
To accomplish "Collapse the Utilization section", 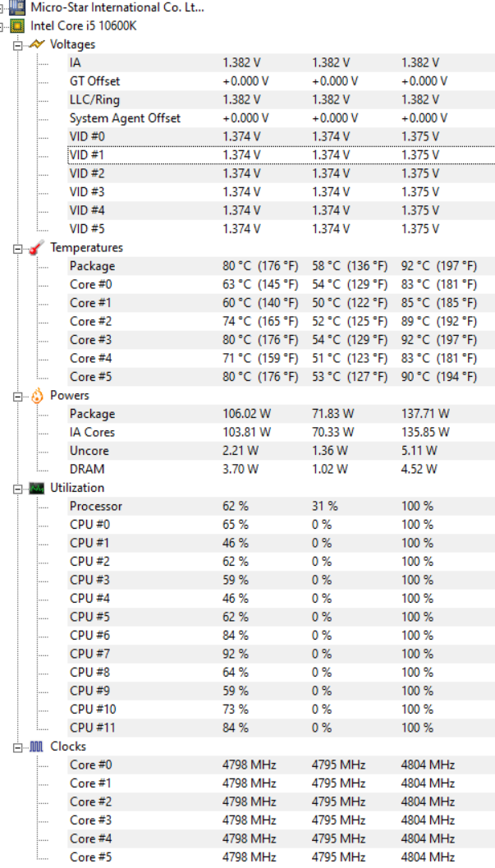I will (x=18, y=488).
